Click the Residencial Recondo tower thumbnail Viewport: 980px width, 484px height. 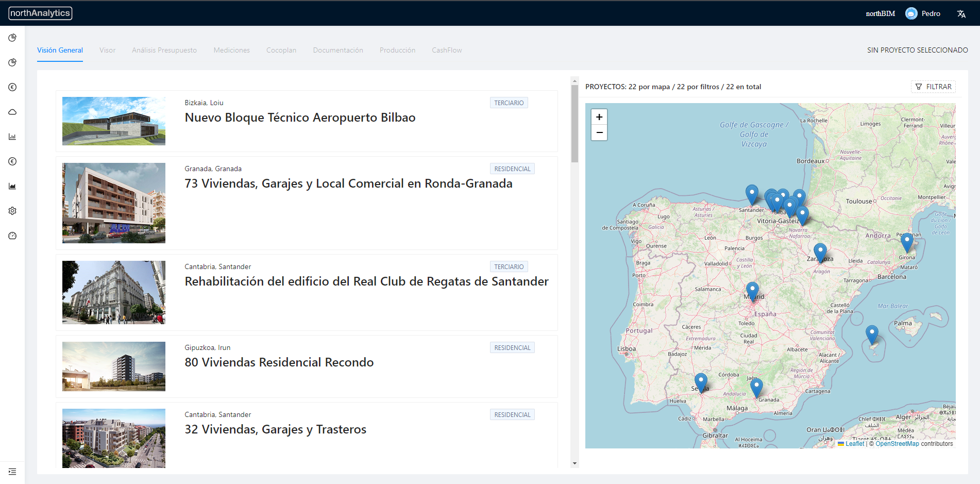[x=114, y=366]
